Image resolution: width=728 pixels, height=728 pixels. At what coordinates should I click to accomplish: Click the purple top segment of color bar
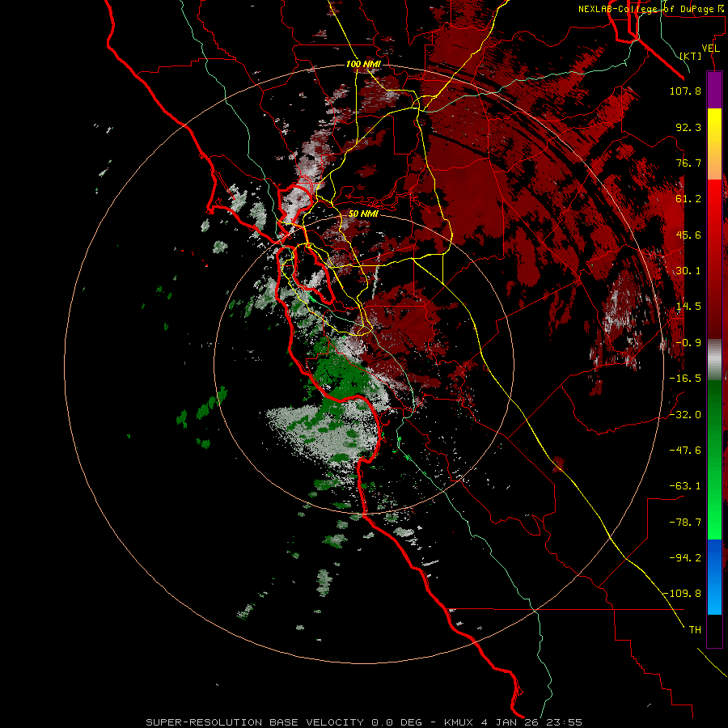[714, 90]
